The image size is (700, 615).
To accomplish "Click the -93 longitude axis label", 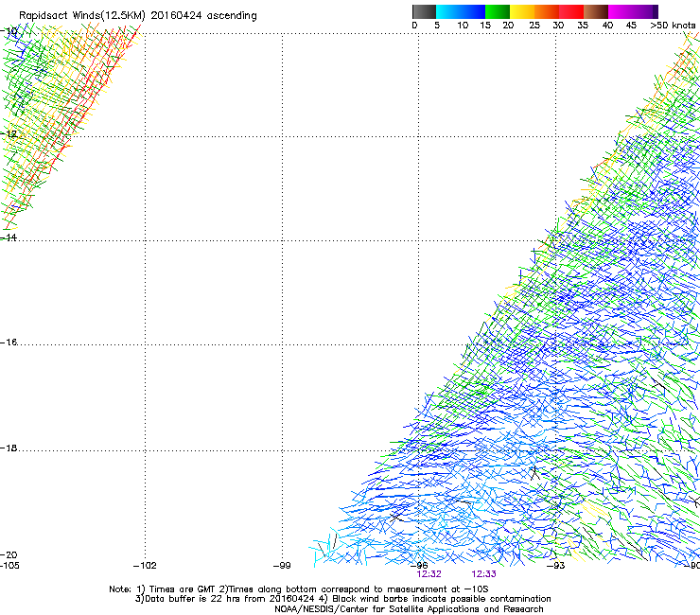I will point(556,566).
